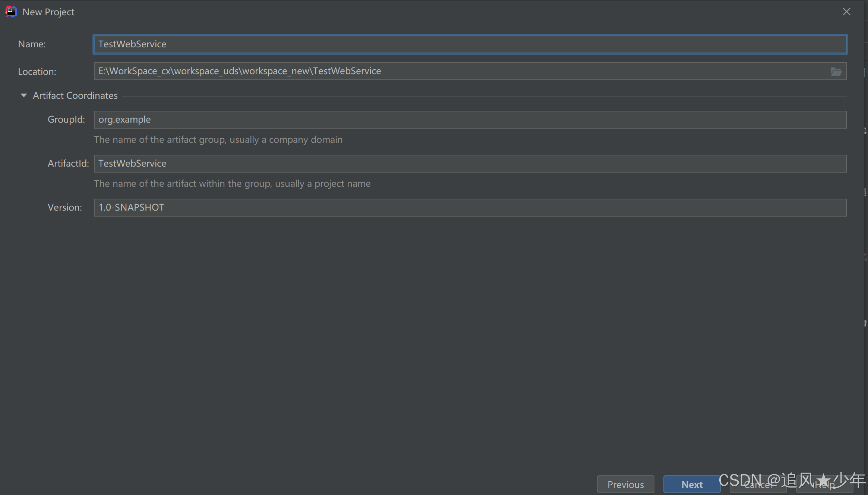Click the close button on New Project dialog
Viewport: 868px width, 495px height.
click(846, 11)
